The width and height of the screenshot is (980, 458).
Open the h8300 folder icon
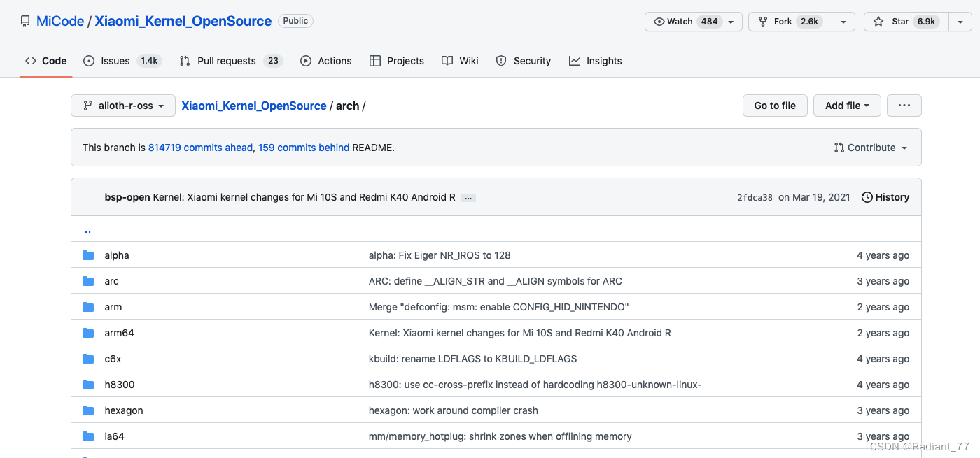point(88,385)
